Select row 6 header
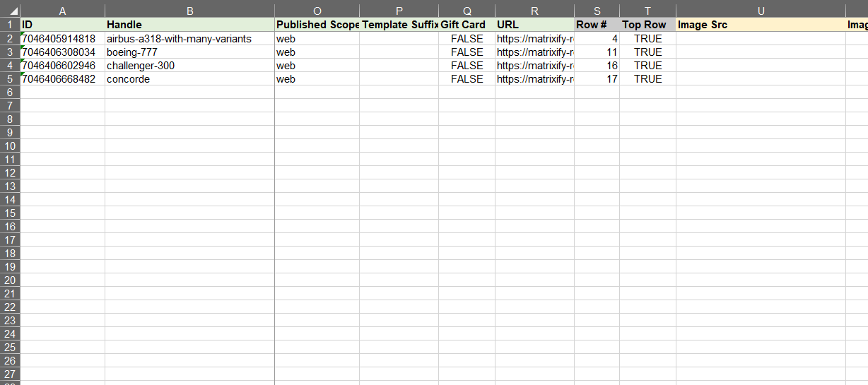 point(10,92)
